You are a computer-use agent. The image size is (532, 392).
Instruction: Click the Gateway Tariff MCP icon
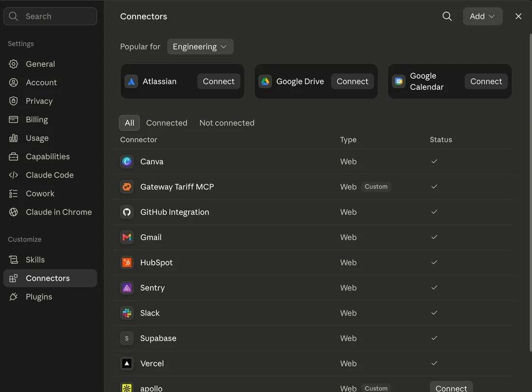pyautogui.click(x=127, y=187)
